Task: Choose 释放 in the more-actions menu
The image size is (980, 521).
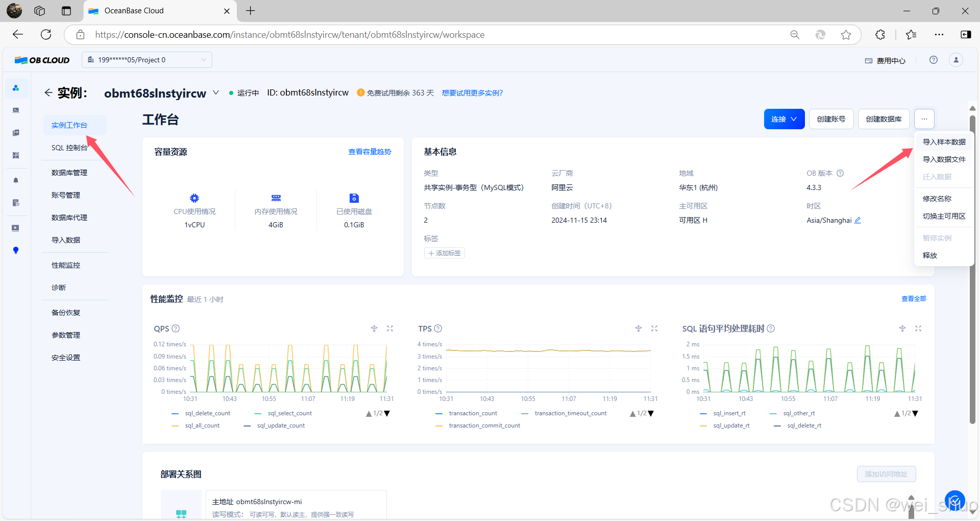Action: pyautogui.click(x=930, y=255)
